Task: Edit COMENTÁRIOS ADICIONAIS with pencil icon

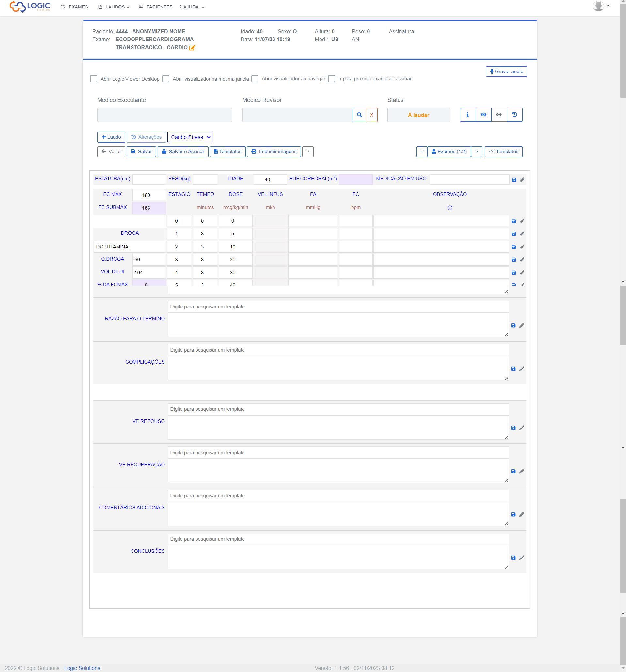Action: point(522,515)
